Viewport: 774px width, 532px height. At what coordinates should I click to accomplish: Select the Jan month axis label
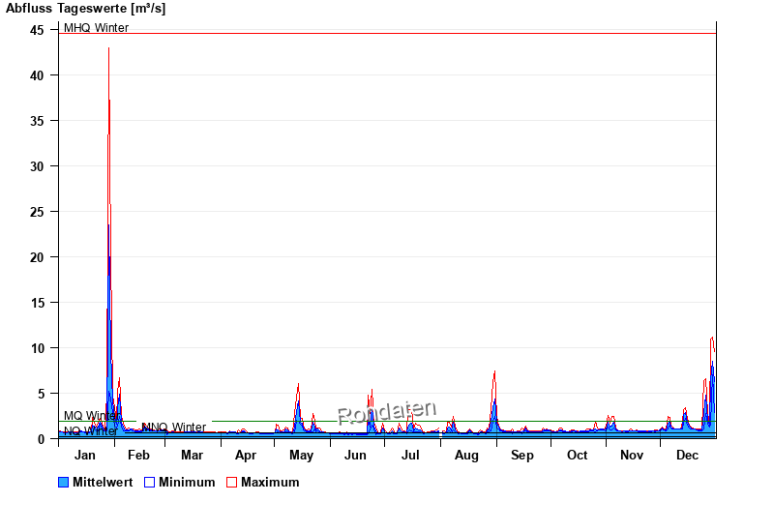pyautogui.click(x=85, y=456)
